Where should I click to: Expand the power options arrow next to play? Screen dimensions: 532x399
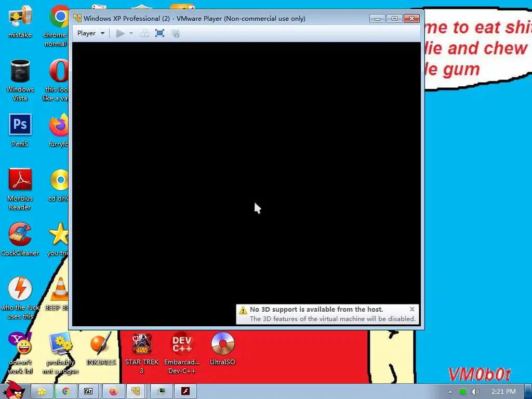coord(131,33)
